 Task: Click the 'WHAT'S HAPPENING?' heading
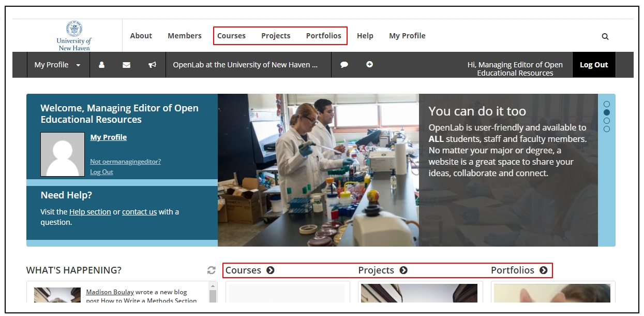point(74,270)
